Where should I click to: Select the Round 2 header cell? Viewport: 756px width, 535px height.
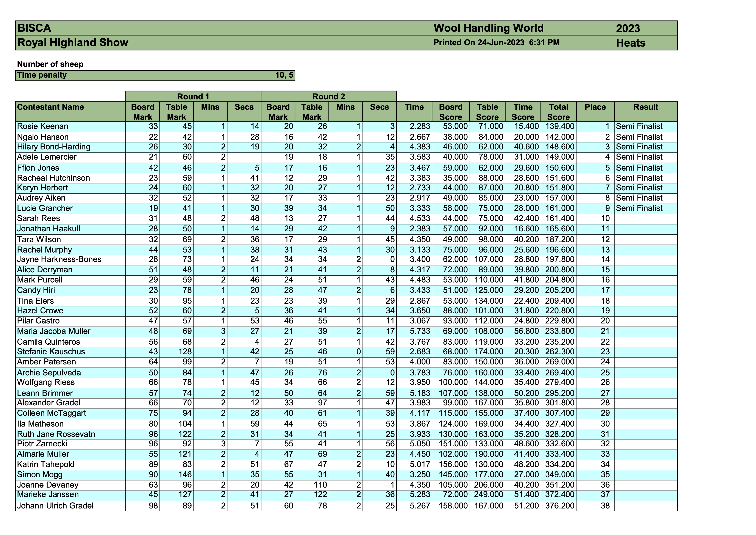pyautogui.click(x=328, y=97)
